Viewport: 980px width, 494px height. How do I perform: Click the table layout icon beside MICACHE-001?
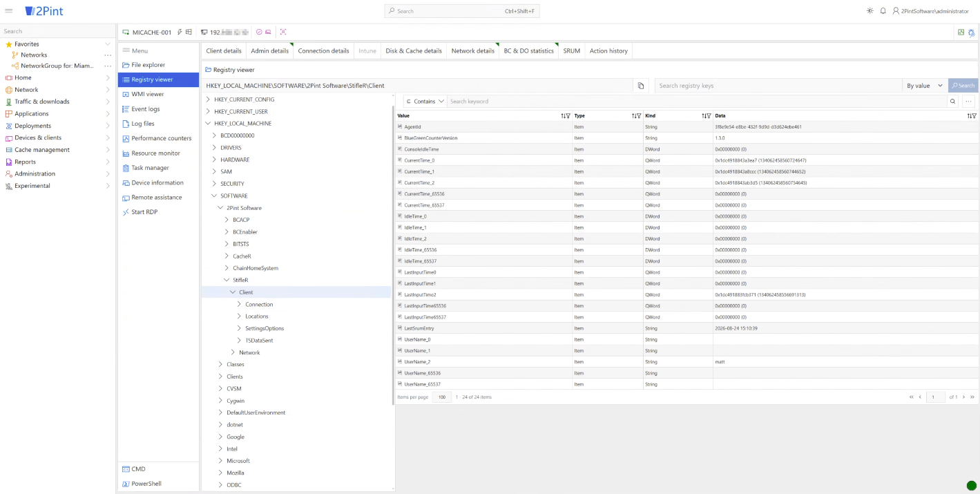[x=189, y=32]
